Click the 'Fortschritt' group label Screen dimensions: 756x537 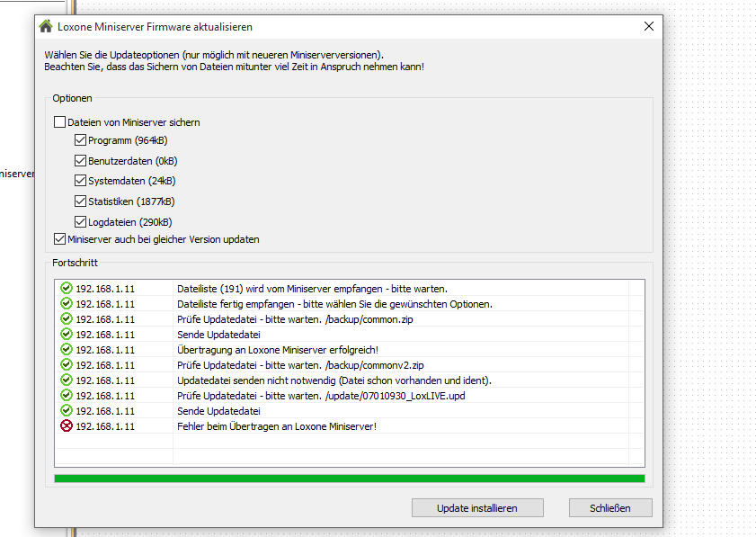pos(75,263)
